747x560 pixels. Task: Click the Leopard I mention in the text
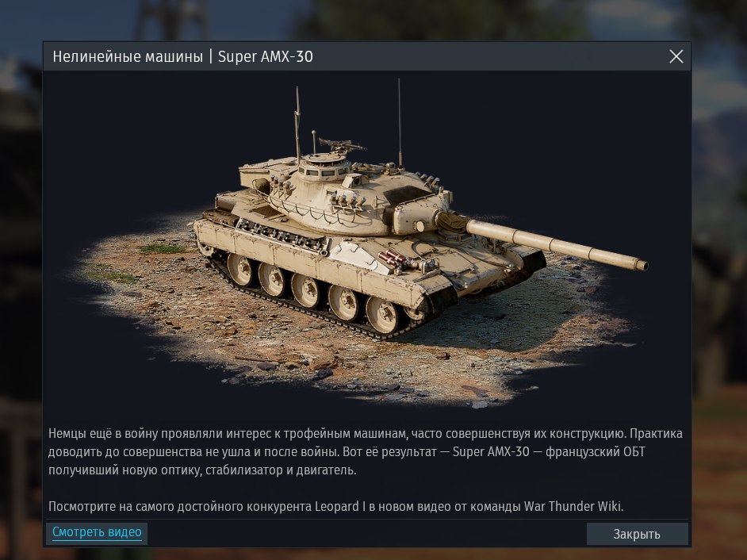(x=340, y=506)
